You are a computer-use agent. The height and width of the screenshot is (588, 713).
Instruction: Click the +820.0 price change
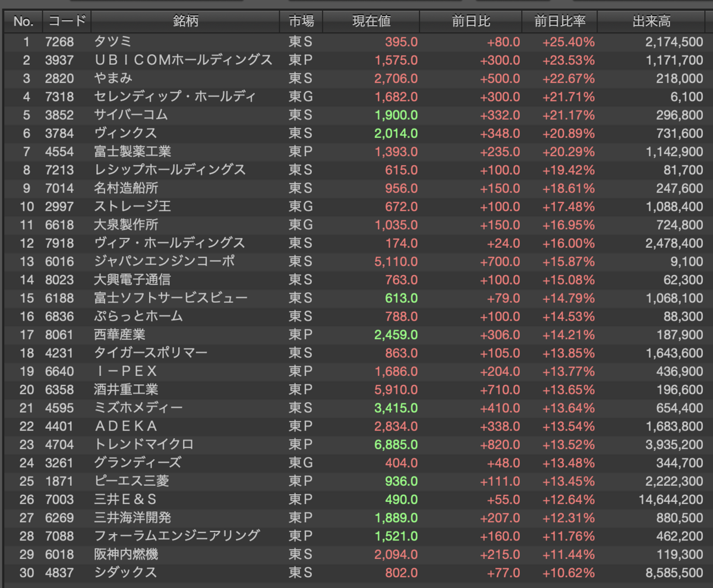[500, 445]
